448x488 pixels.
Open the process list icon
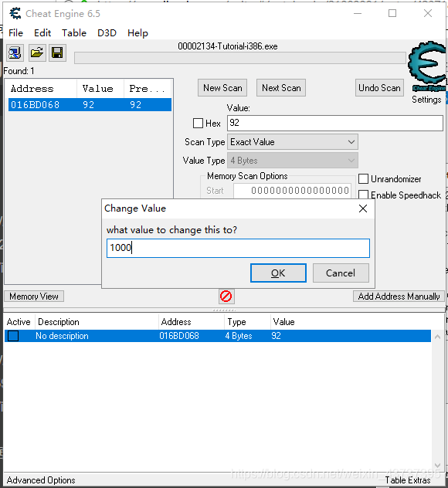click(15, 53)
